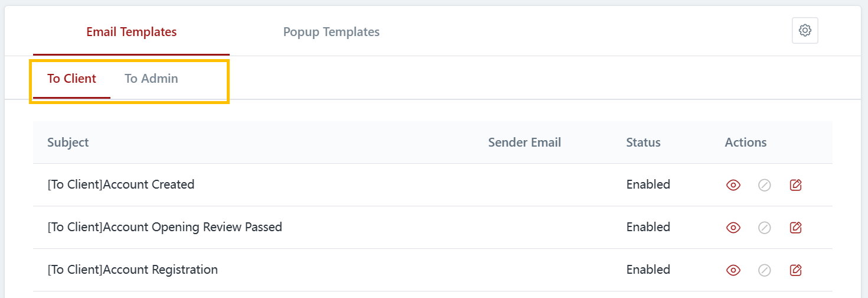This screenshot has width=868, height=298.
Task: Click the Subject column header
Action: (68, 142)
